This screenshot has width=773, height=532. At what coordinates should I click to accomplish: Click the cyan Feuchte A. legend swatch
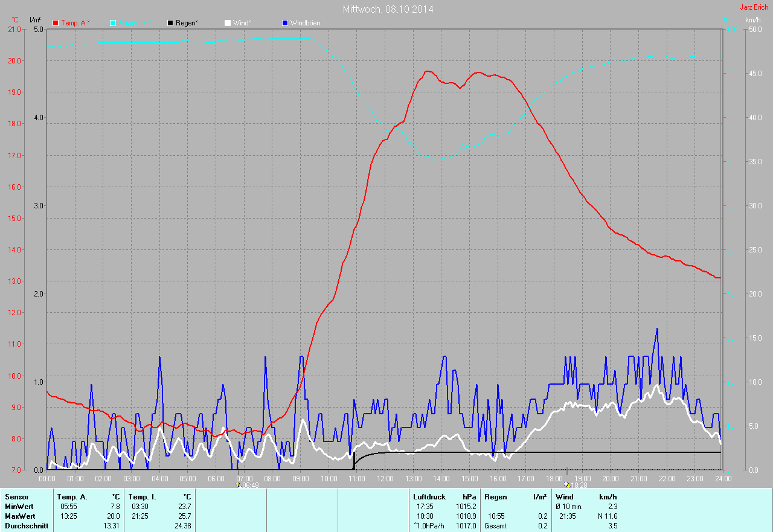pos(113,23)
